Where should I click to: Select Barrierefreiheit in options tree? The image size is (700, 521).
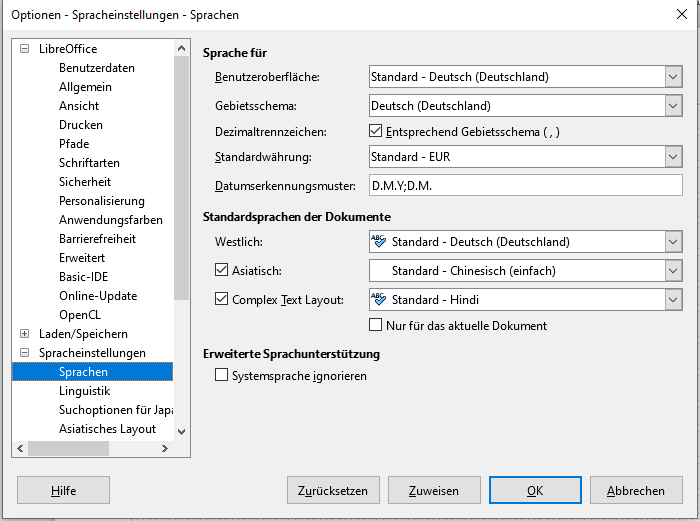click(97, 239)
